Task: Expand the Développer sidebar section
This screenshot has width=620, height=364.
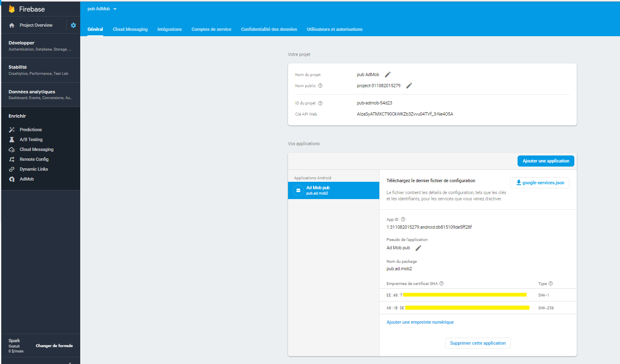Action: 41,46
